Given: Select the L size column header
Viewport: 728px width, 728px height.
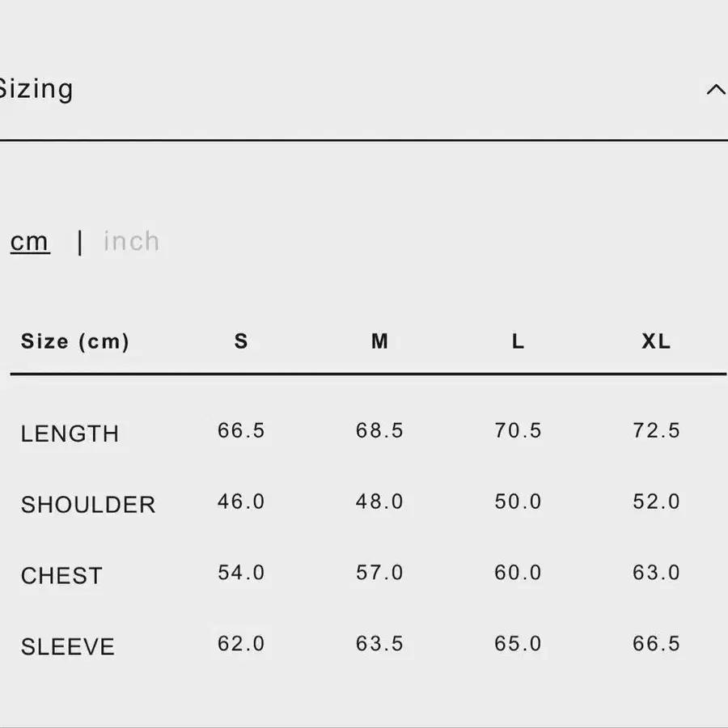Looking at the screenshot, I should [x=518, y=341].
